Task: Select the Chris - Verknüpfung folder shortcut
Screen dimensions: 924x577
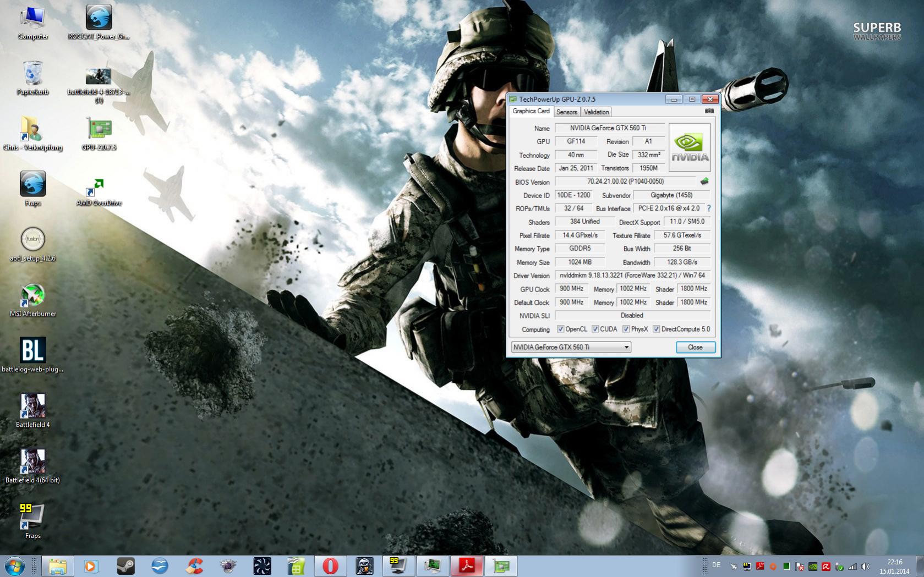Action: [32, 134]
